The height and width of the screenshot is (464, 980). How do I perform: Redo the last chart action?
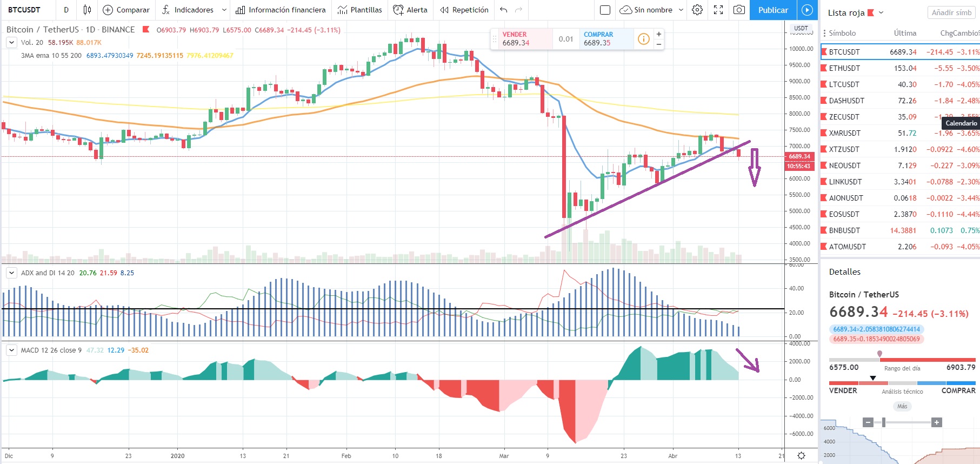[519, 10]
